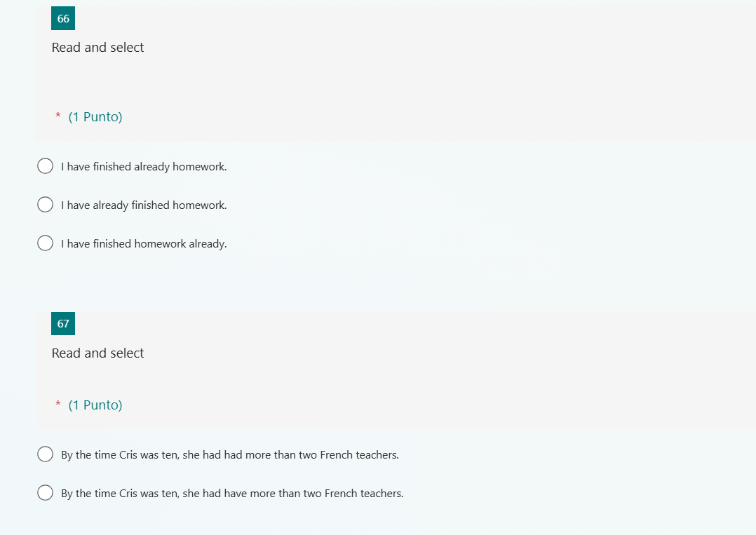Click the word 'homework' in the first answer of question 66

[x=200, y=167]
